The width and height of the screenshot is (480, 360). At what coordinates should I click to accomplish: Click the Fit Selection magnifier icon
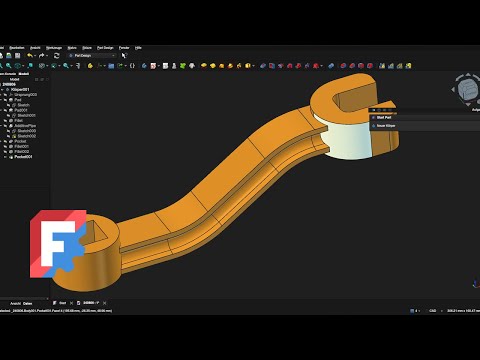pos(8,66)
